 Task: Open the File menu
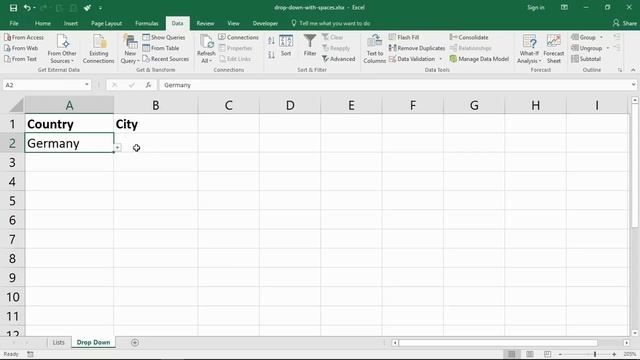coord(14,23)
